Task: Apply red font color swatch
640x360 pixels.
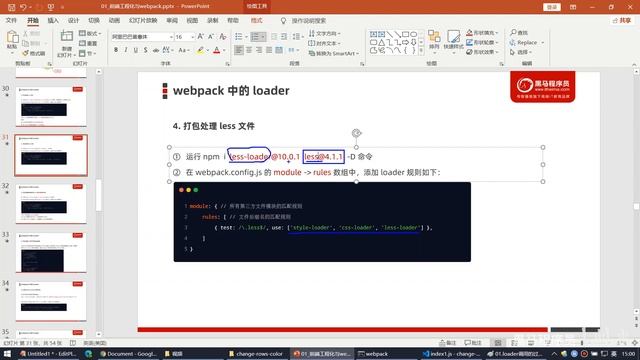Action: tap(217, 50)
